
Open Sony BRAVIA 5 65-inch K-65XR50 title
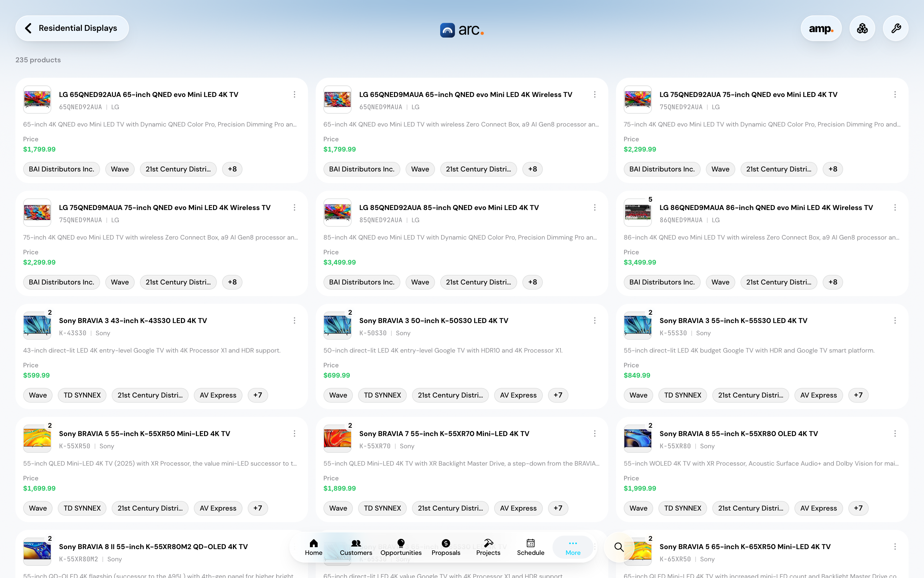coord(745,547)
